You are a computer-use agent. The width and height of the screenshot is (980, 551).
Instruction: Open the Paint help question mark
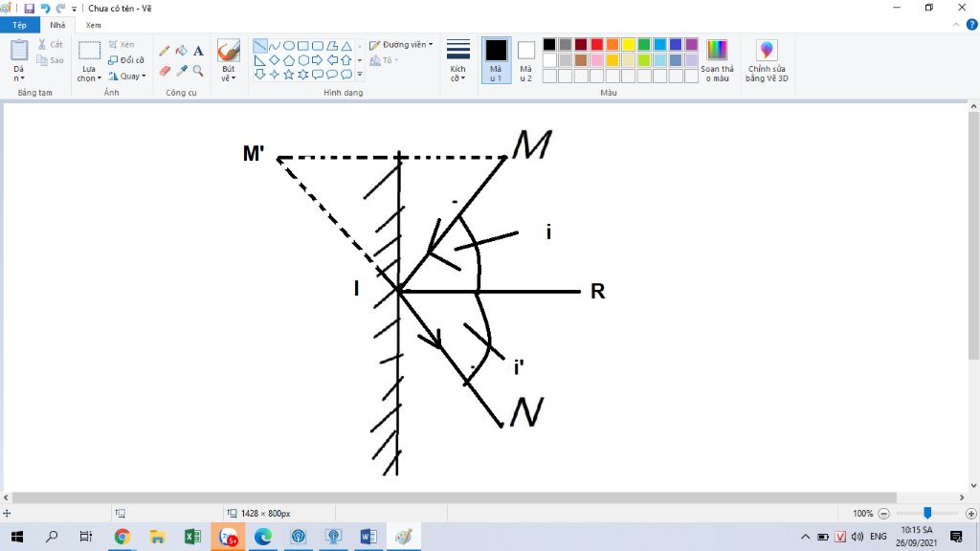coord(972,24)
